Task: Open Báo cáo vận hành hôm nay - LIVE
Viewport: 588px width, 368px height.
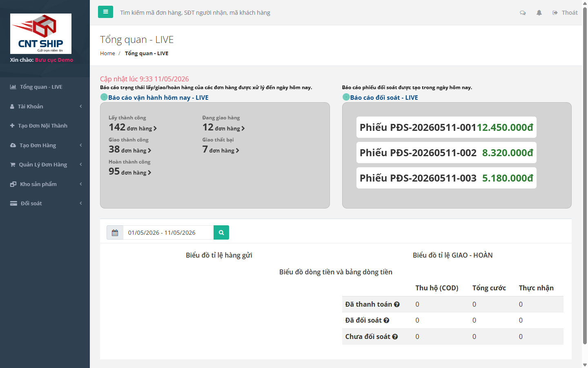Action: (158, 97)
